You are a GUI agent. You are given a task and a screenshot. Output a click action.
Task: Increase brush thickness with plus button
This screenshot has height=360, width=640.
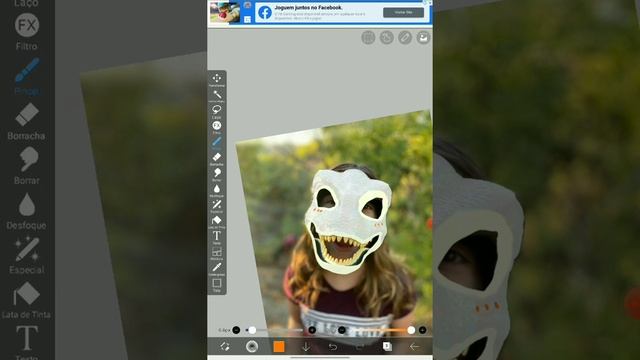pyautogui.click(x=312, y=330)
